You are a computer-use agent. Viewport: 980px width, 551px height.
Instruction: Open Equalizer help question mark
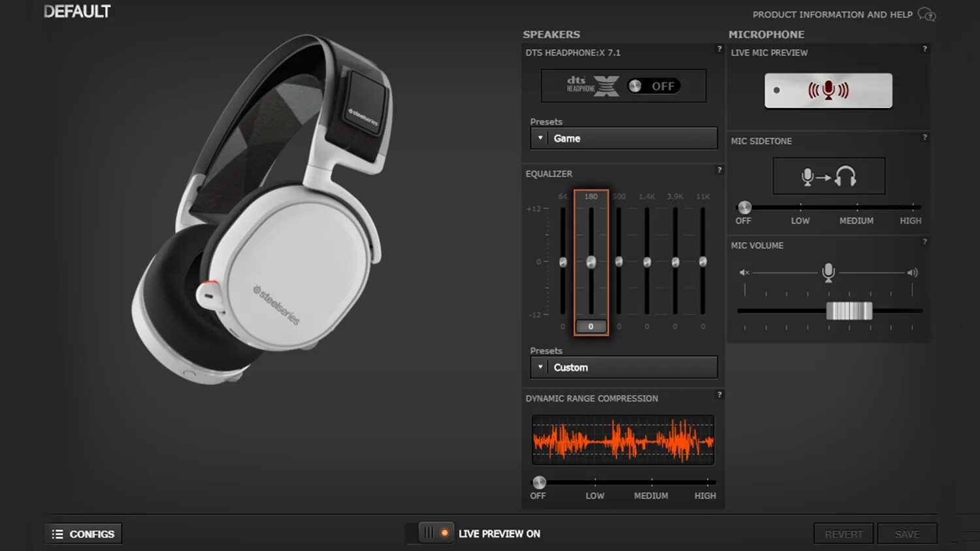click(719, 170)
